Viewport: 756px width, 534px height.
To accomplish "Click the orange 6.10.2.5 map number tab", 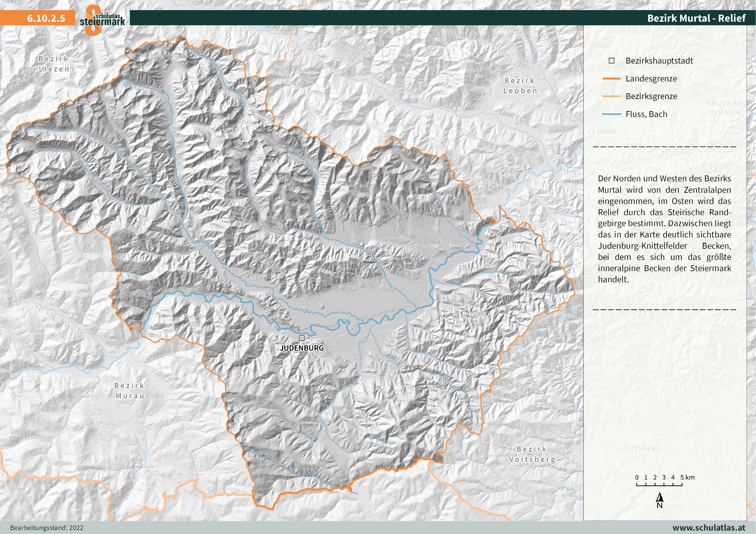I will (46, 18).
